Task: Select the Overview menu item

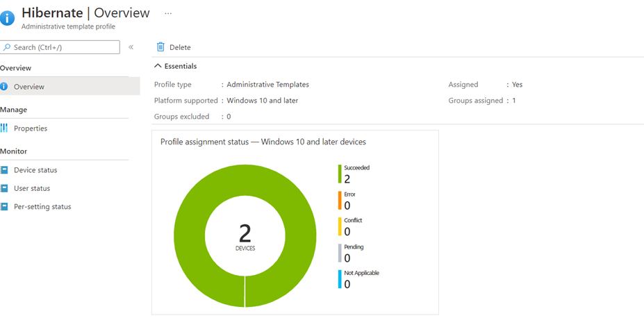Action: click(29, 87)
